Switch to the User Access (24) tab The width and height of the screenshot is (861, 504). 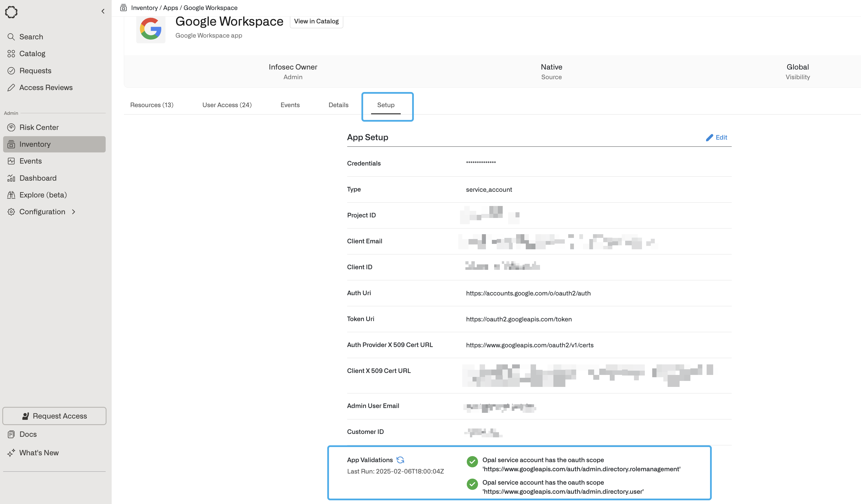click(x=227, y=105)
